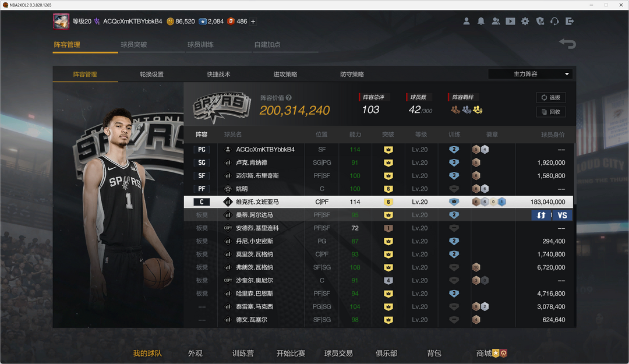
Task: Open the settings gear
Action: 525,22
